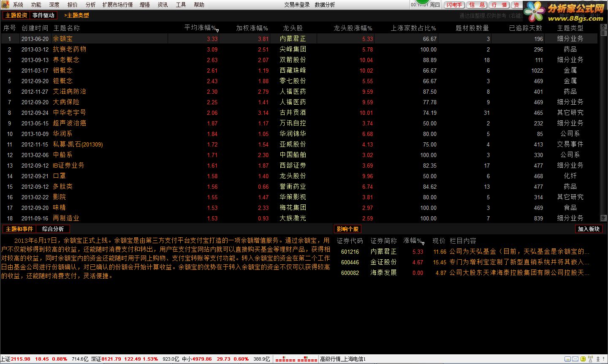The height and width of the screenshot is (364, 608).
Task: Click the signal tower connection icon
Action: pyautogui.click(x=590, y=359)
